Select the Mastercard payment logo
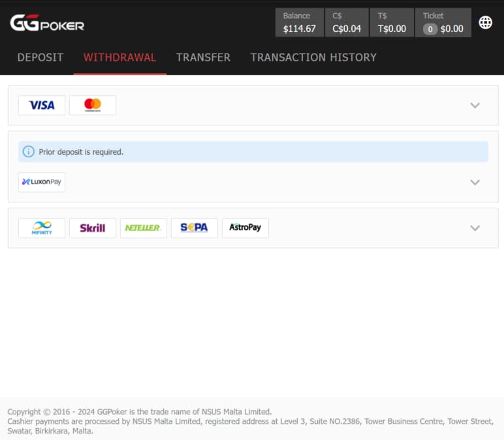The width and height of the screenshot is (504, 440). tap(93, 105)
